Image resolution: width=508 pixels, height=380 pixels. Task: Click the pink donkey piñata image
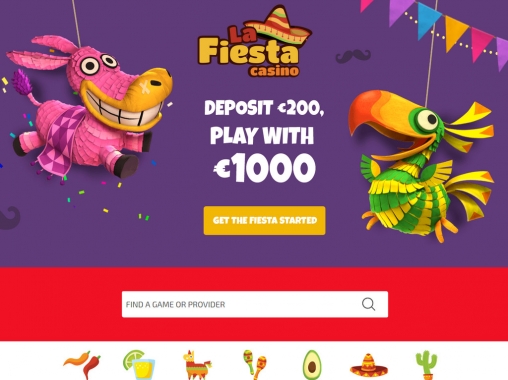(x=87, y=107)
